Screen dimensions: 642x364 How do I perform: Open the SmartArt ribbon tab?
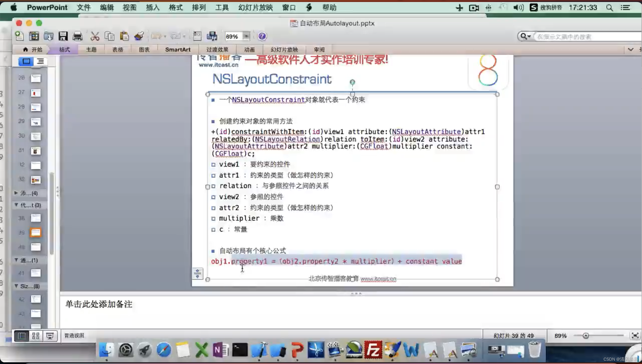point(178,50)
